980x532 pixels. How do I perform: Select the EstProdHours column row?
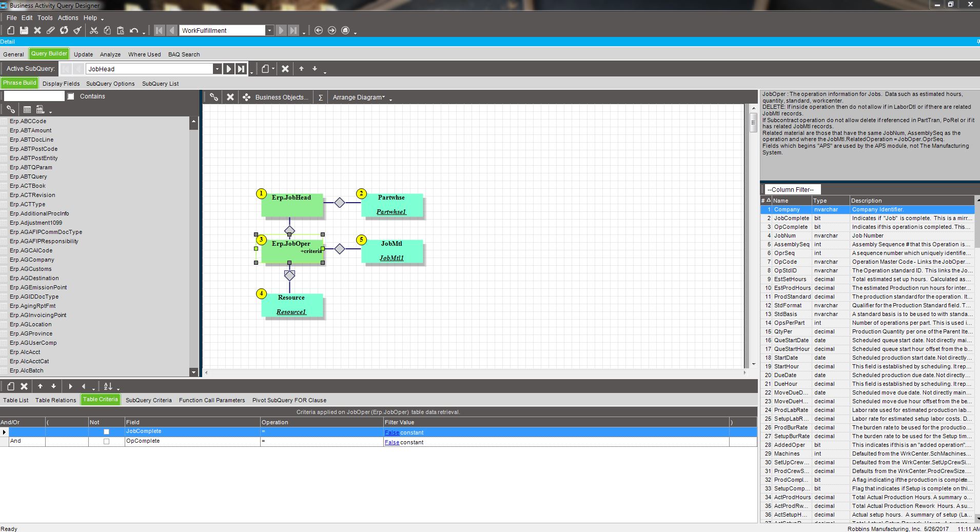[867, 288]
